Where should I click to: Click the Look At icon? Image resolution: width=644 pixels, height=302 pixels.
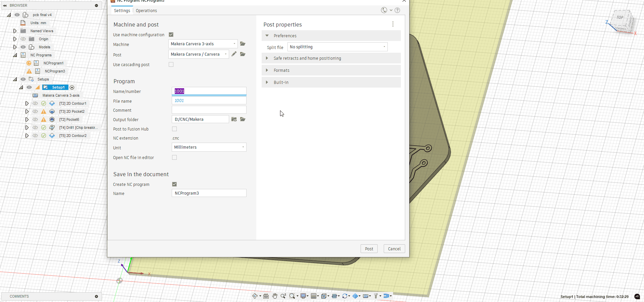tap(266, 296)
